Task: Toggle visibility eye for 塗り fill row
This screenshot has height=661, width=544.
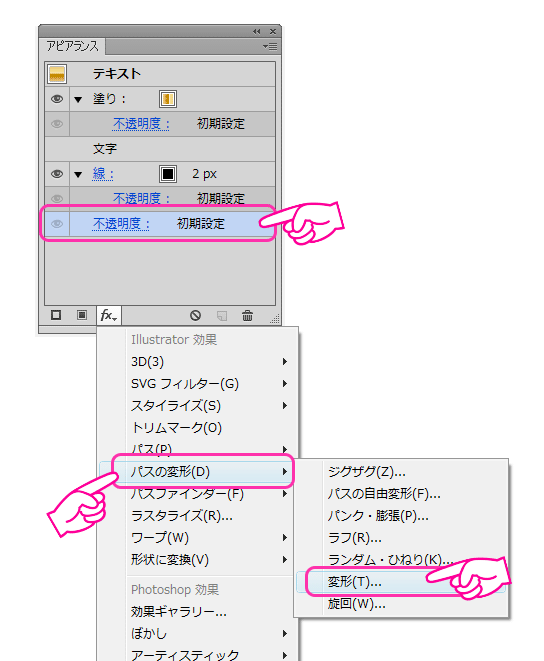Action: [57, 99]
